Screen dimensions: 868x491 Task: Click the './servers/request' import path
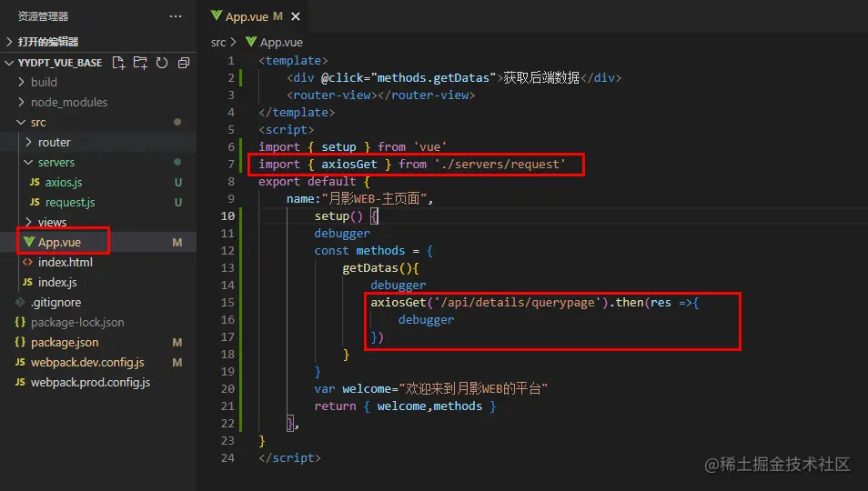[500, 165]
